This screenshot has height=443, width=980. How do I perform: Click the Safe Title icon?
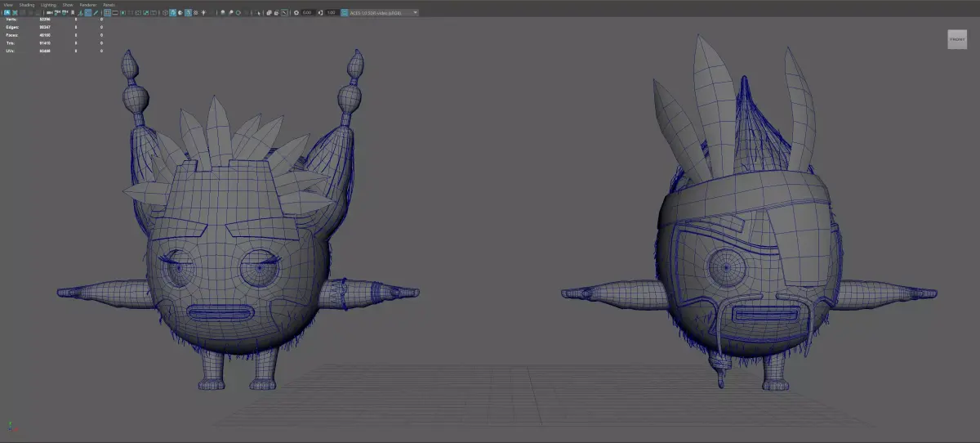click(154, 13)
